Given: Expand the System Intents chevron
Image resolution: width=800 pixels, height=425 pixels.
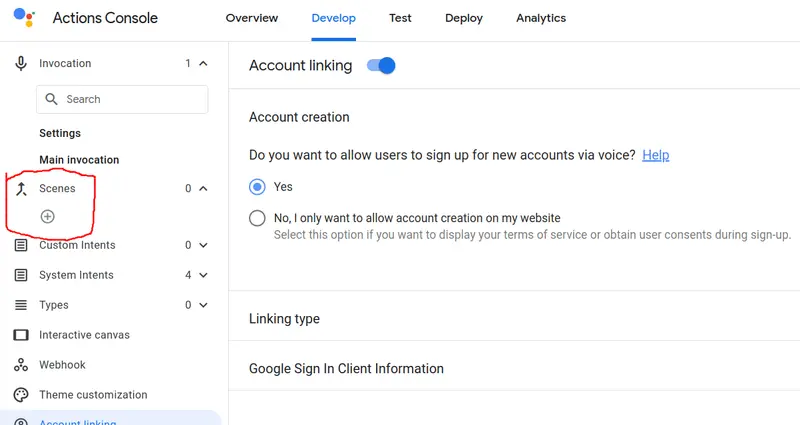Looking at the screenshot, I should pyautogui.click(x=203, y=275).
